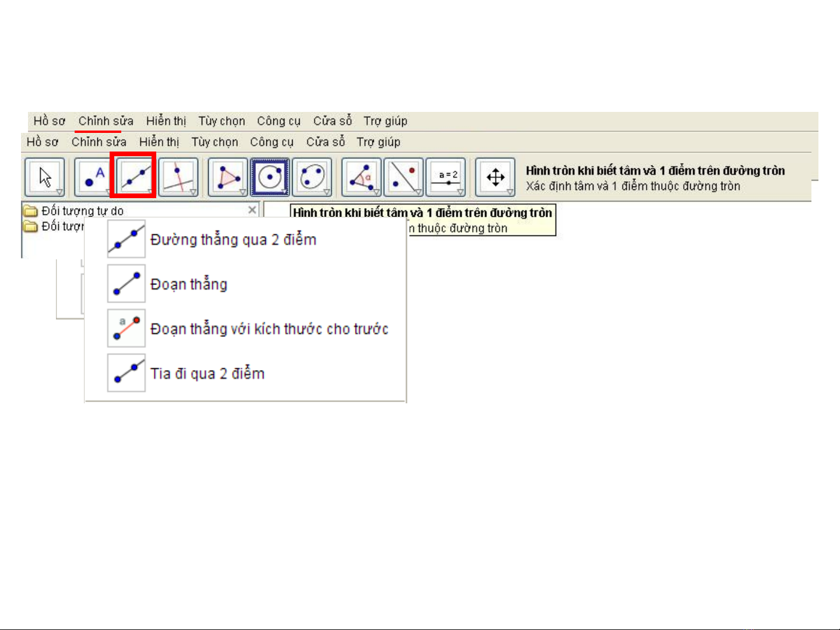Screen dimensions: 840x630
Task: Choose "Đường thẳng qua 2 điểm" from the list
Action: click(233, 240)
